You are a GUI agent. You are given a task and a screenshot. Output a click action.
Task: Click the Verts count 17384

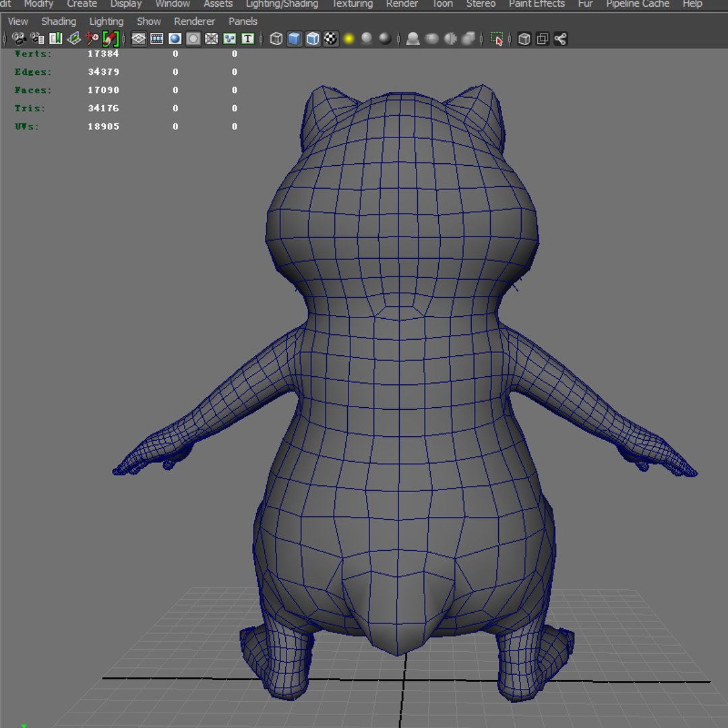[x=104, y=53]
